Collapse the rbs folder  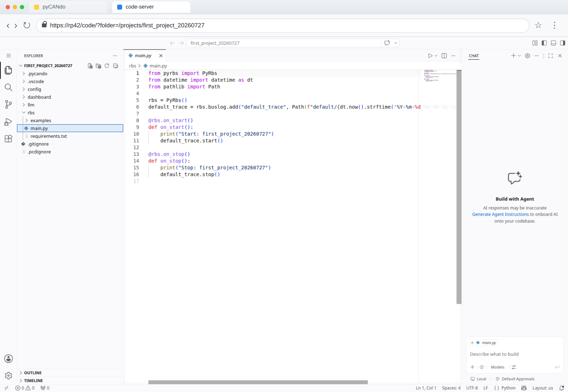click(70, 113)
